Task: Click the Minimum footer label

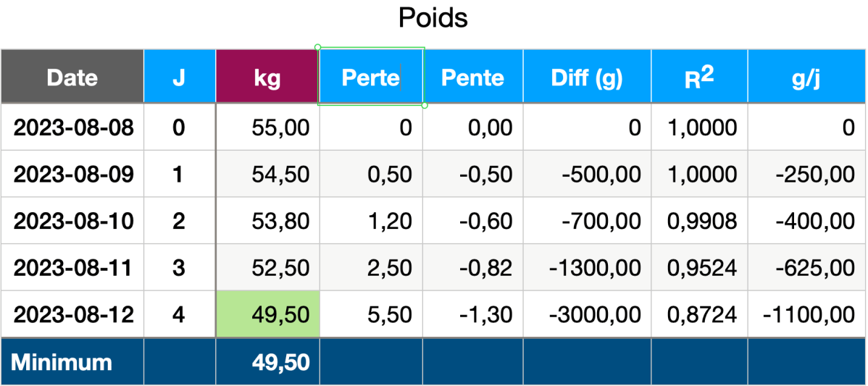Action: (x=62, y=362)
